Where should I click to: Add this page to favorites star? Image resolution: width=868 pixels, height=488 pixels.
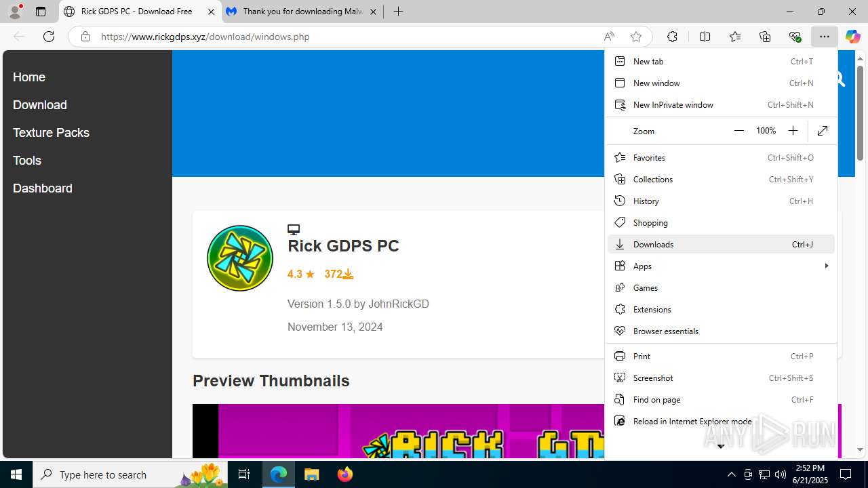[636, 37]
